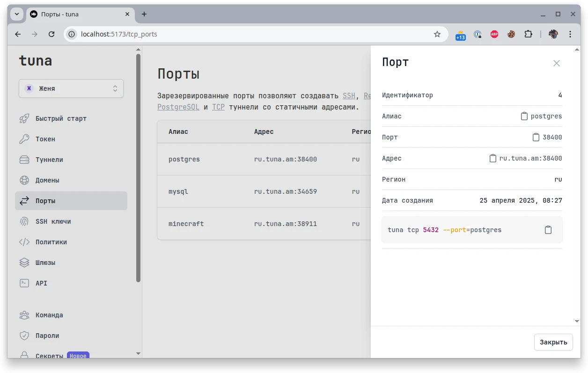Click the Команда people icon
Screen dimensions: 588x373
coord(24,315)
